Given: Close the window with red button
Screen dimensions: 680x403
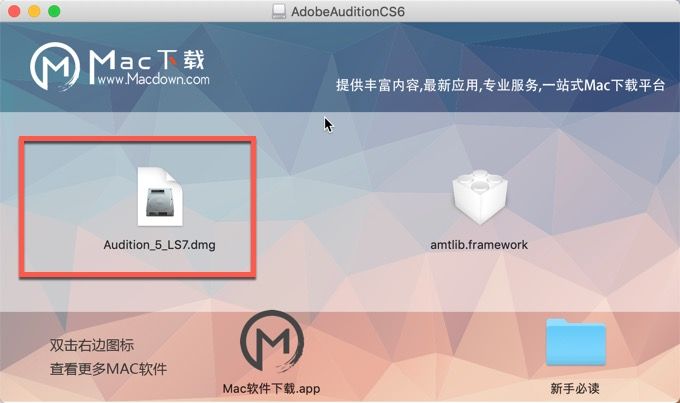Looking at the screenshot, I should click(14, 11).
